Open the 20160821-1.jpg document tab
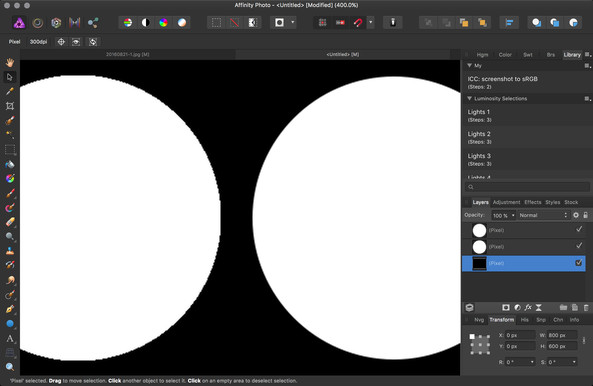The width and height of the screenshot is (593, 386). tap(127, 54)
